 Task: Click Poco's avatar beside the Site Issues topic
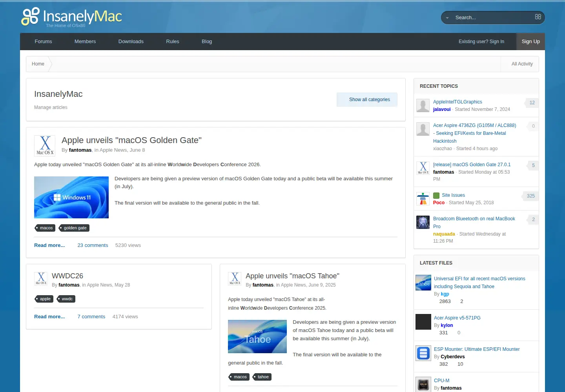coord(423,199)
